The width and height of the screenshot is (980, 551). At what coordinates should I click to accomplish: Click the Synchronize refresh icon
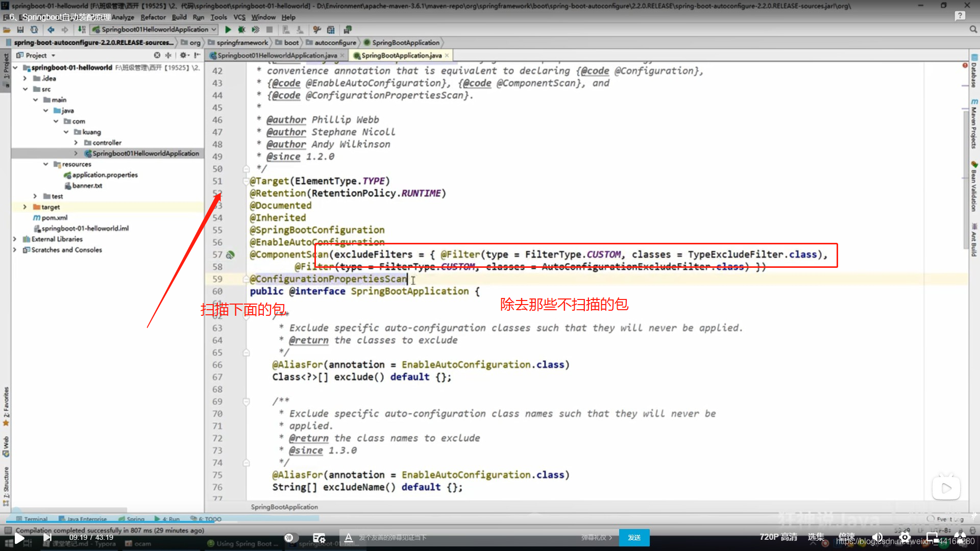[34, 30]
